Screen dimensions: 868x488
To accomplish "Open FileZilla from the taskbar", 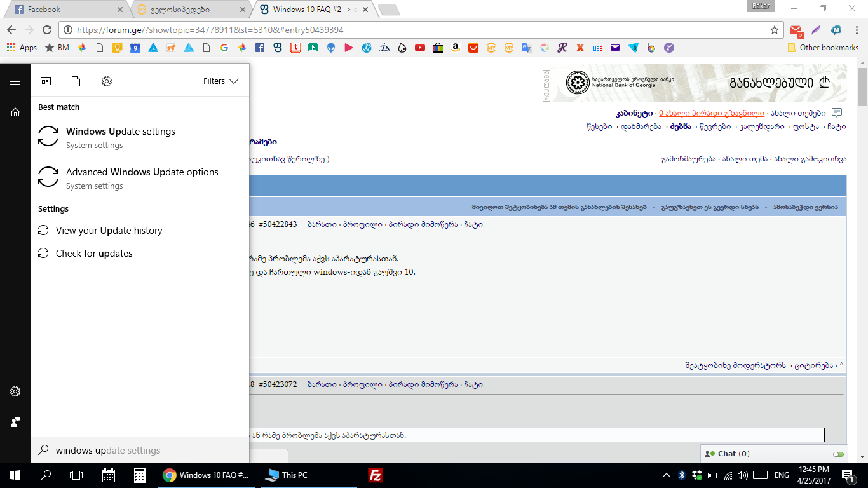I will pos(376,475).
